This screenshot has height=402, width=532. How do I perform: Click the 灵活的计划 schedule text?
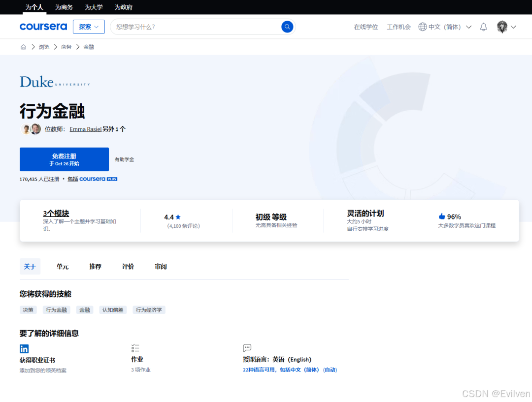[365, 213]
